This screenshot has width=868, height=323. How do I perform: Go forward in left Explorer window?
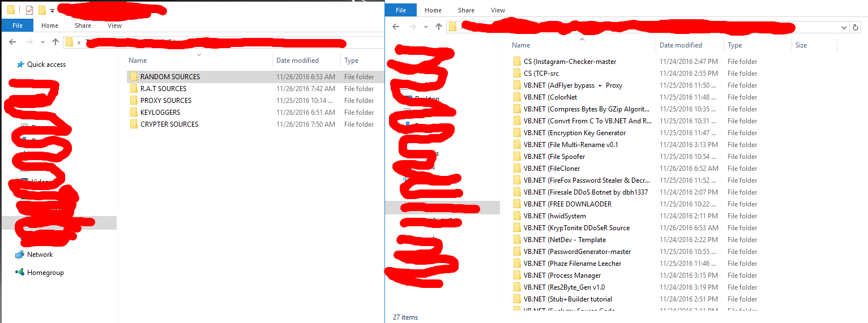tap(29, 42)
